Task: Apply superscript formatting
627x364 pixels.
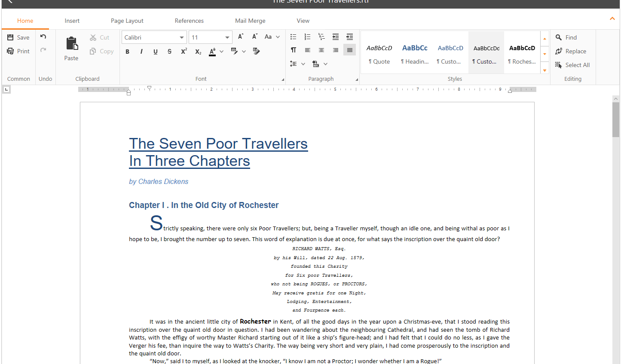Action: pyautogui.click(x=184, y=51)
